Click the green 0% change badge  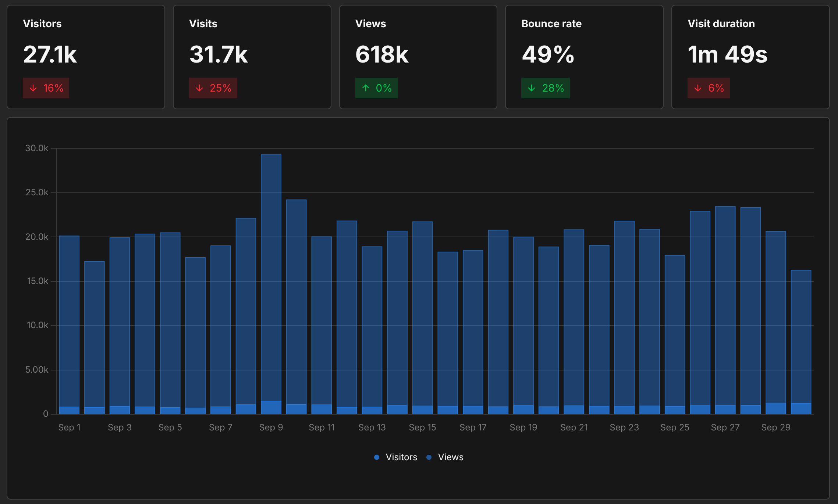tap(376, 88)
